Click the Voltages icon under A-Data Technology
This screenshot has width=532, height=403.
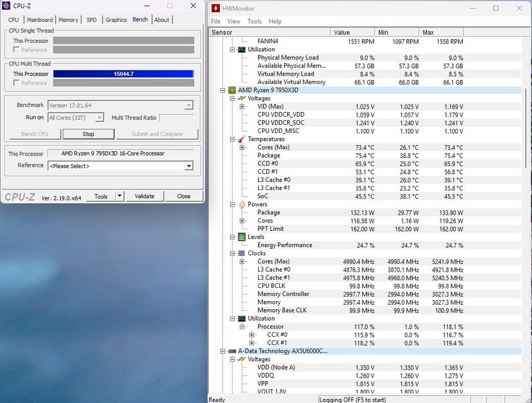[x=242, y=359]
